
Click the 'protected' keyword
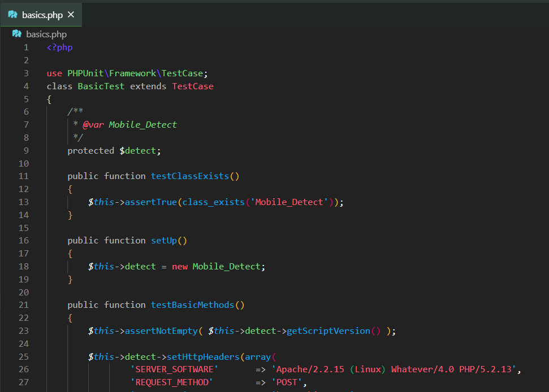coord(90,151)
